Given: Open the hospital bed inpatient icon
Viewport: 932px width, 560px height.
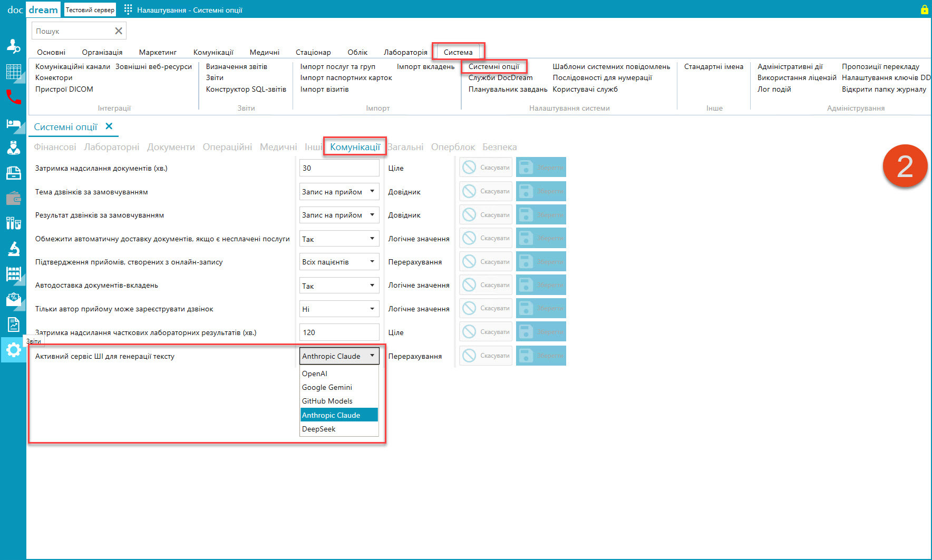Looking at the screenshot, I should (13, 124).
